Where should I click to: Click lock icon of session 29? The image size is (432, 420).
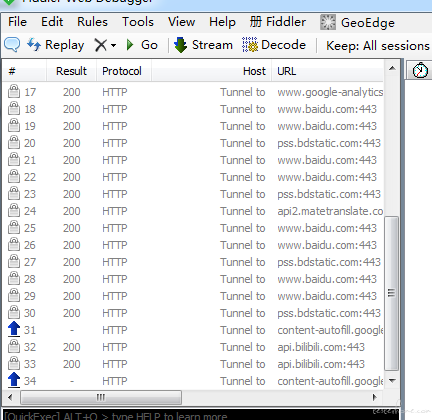(14, 295)
